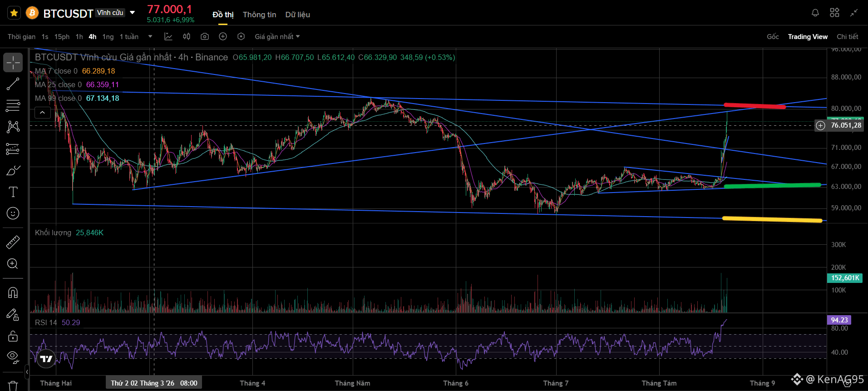
Task: Click the plus icon beside price 76.051,28
Action: tap(820, 125)
